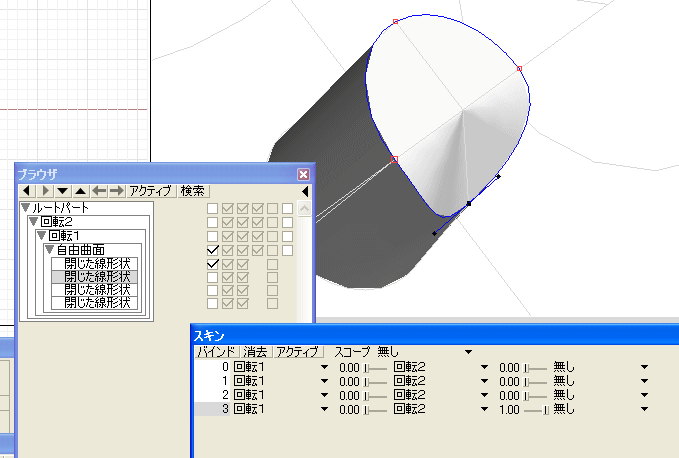
Task: Click the gray left arrow in the Browser toolbar
Action: 98,190
